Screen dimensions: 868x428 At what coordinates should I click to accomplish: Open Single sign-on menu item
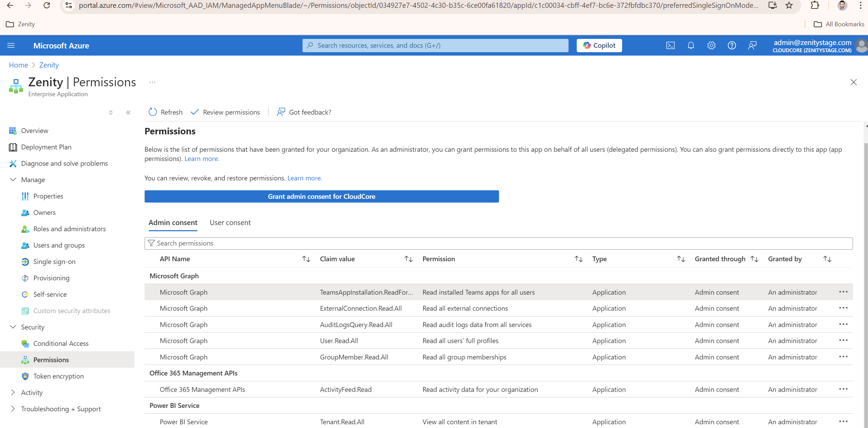54,262
